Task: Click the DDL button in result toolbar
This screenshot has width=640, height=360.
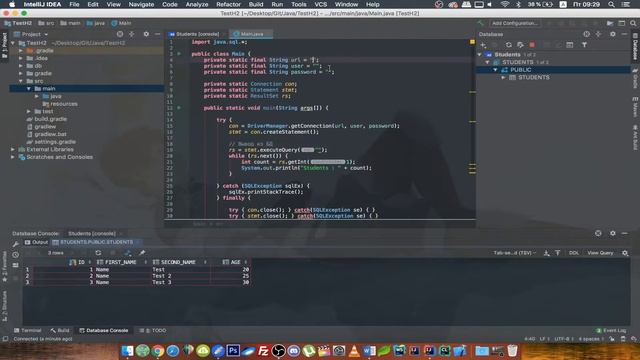Action: [573, 253]
